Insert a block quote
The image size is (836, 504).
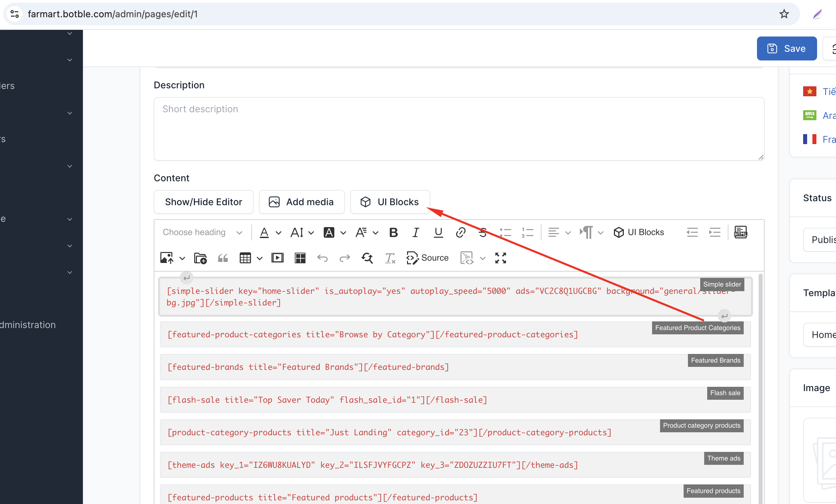coord(223,258)
